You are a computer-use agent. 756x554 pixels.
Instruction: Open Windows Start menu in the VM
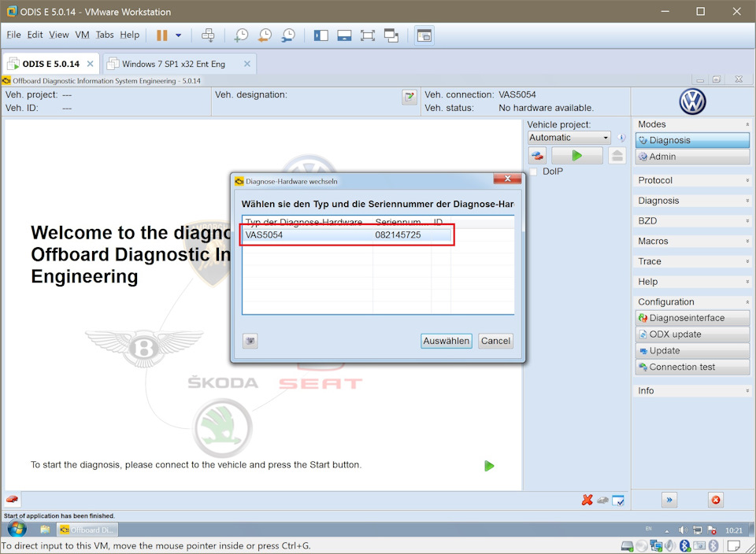17,530
